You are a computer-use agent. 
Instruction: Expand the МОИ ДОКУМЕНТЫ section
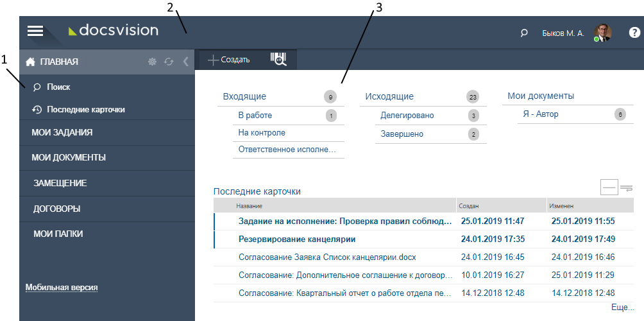pos(69,157)
